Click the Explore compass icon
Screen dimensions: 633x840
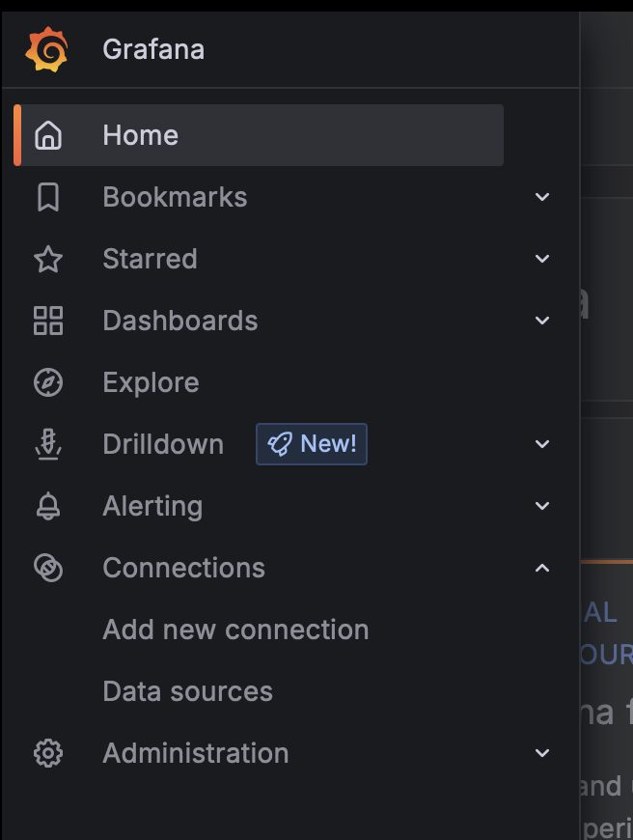coord(47,382)
